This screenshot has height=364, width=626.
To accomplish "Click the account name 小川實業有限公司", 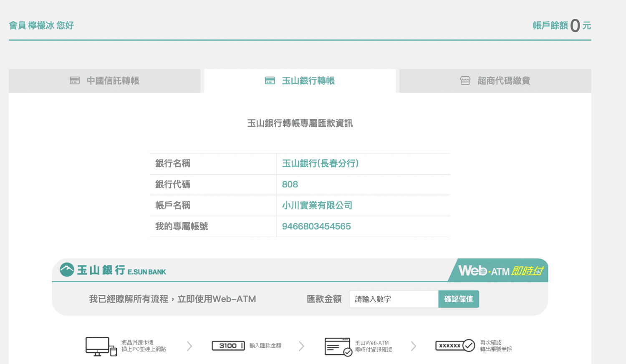I will [x=317, y=206].
